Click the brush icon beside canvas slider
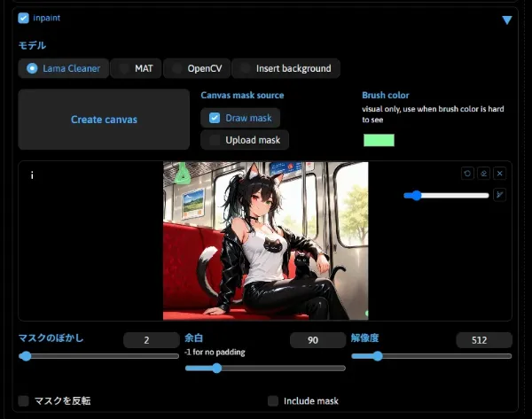Screen dimensions: 532x419 click(499, 195)
